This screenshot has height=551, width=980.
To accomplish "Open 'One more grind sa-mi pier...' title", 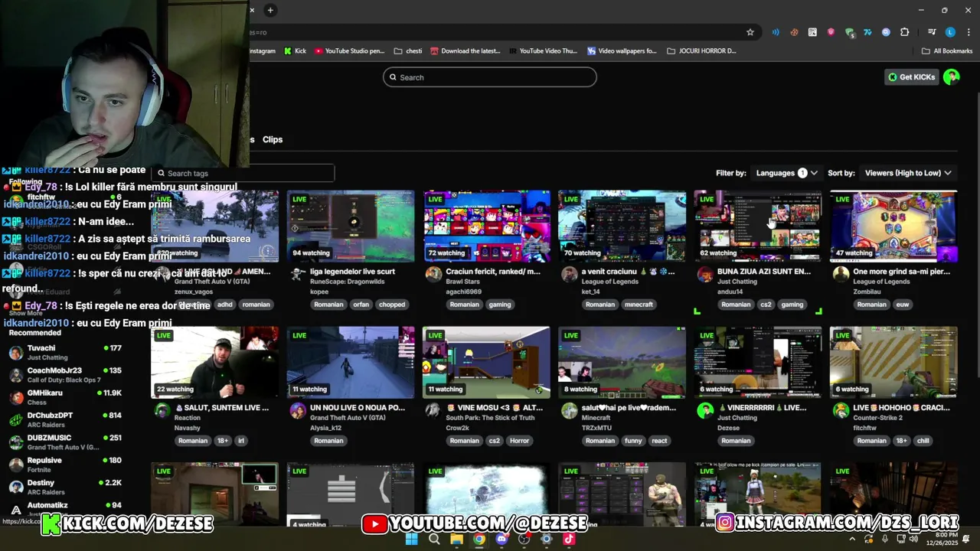I will coord(901,272).
